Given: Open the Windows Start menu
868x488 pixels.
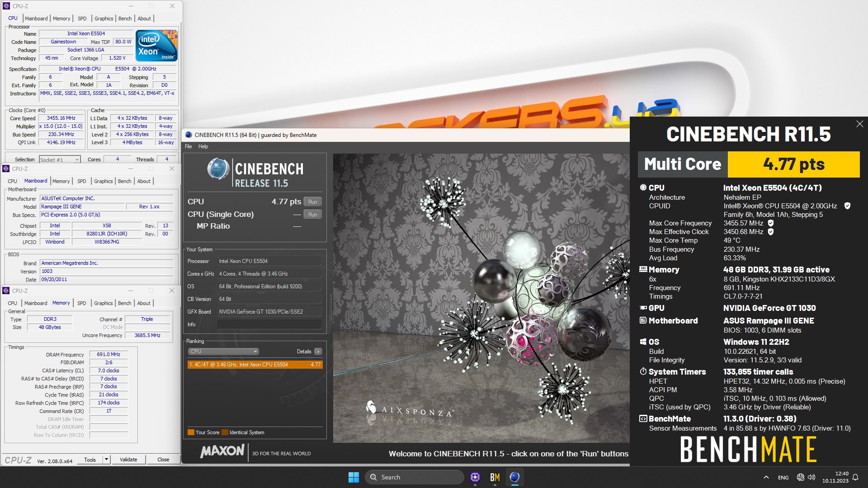Looking at the screenshot, I should [x=354, y=477].
